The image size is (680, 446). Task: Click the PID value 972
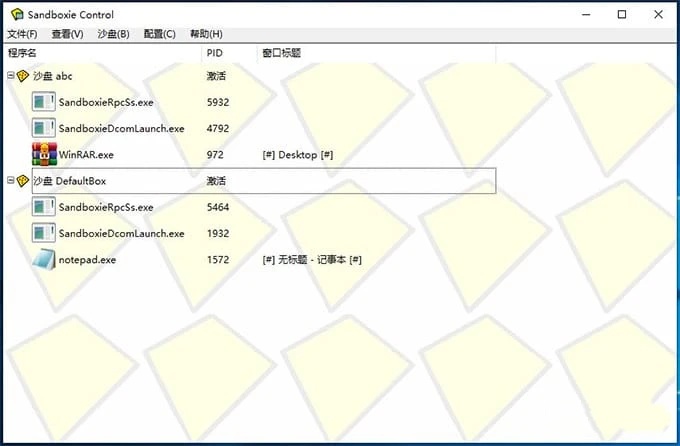(x=215, y=155)
